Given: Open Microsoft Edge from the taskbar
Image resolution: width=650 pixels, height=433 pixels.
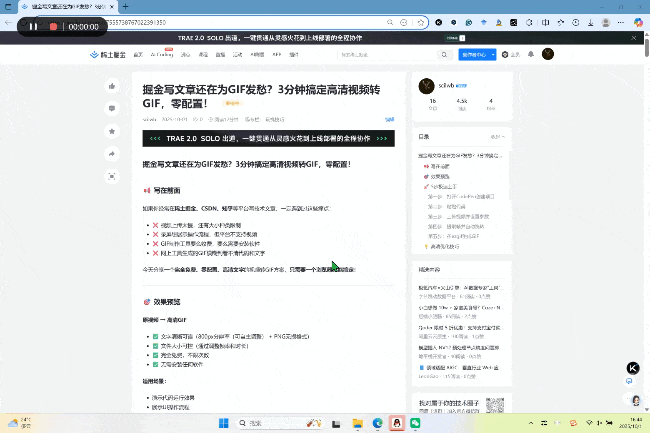Looking at the screenshot, I should click(377, 423).
